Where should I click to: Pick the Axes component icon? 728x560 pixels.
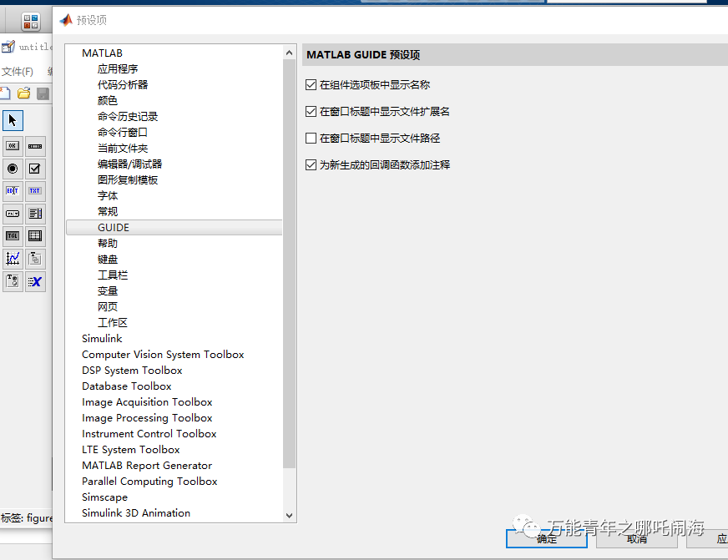pos(13,259)
